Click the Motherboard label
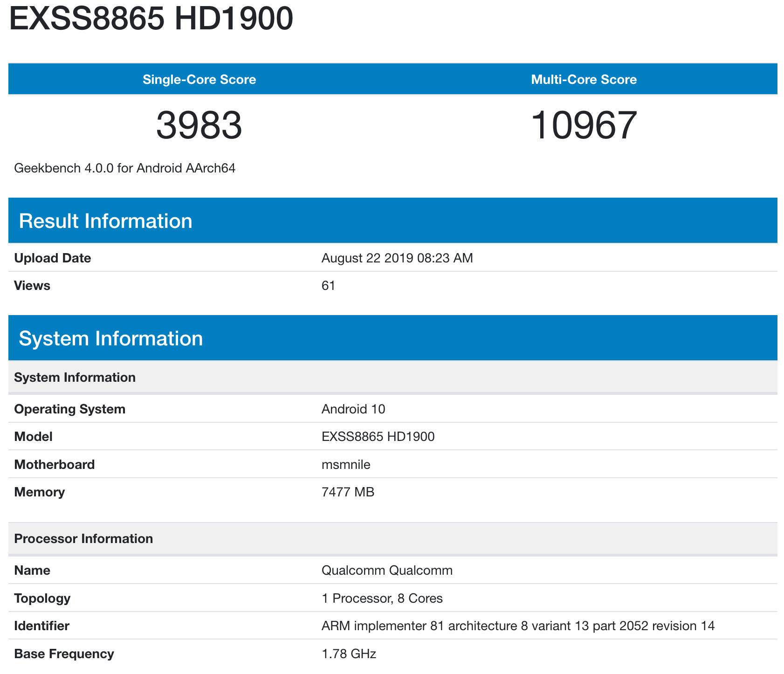This screenshot has width=784, height=674. [x=55, y=465]
